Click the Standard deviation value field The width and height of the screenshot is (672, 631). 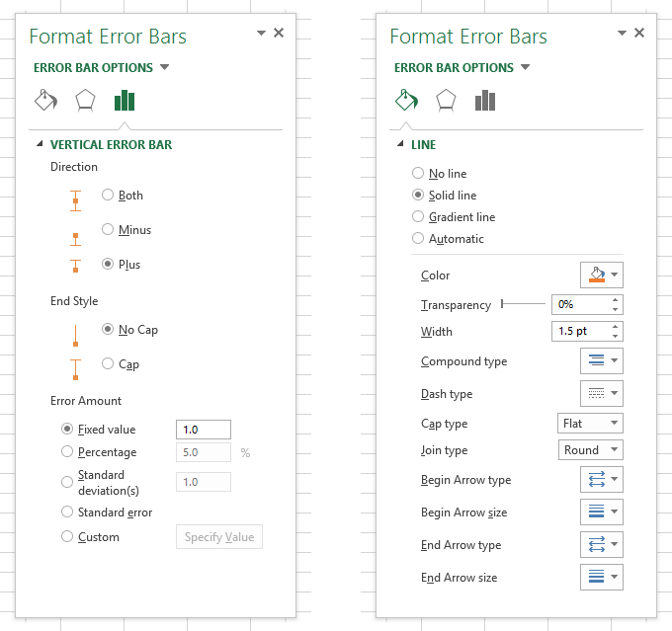(x=204, y=482)
